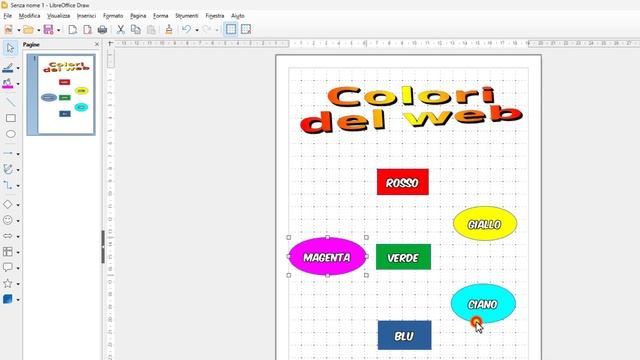The width and height of the screenshot is (640, 360).
Task: Select the Callout shapes tool
Action: coord(8,267)
